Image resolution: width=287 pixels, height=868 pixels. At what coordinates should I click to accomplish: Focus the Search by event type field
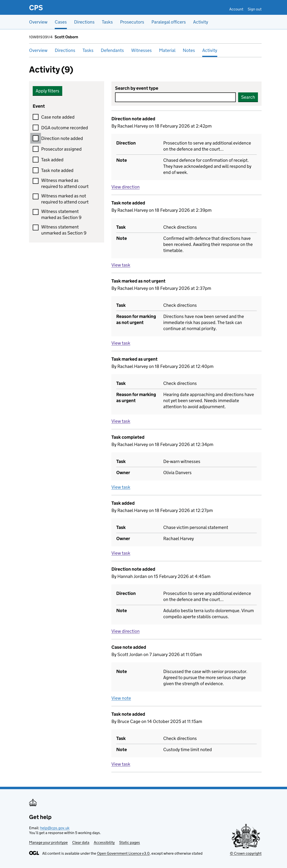[175, 97]
